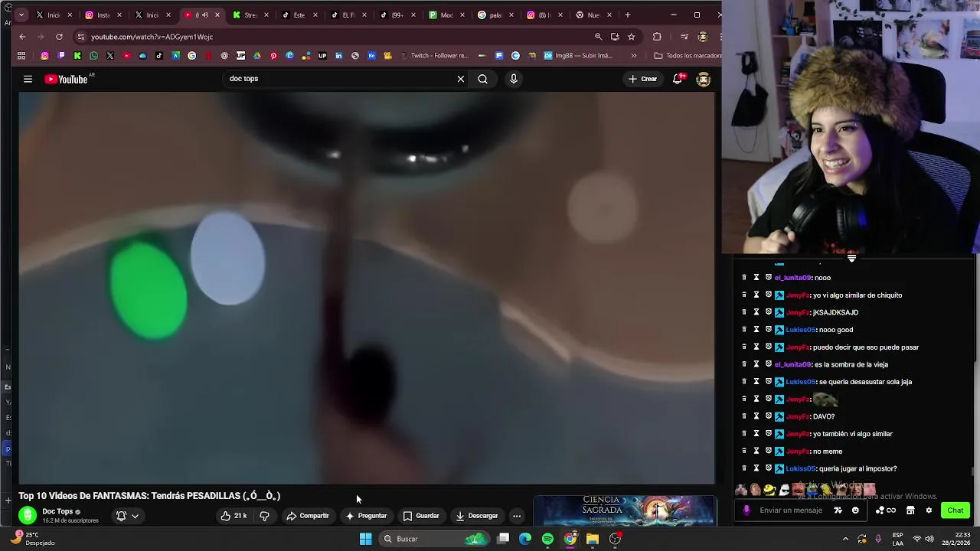Screen dimensions: 980x551
Task: Open the Windows Start menu
Action: 365,539
